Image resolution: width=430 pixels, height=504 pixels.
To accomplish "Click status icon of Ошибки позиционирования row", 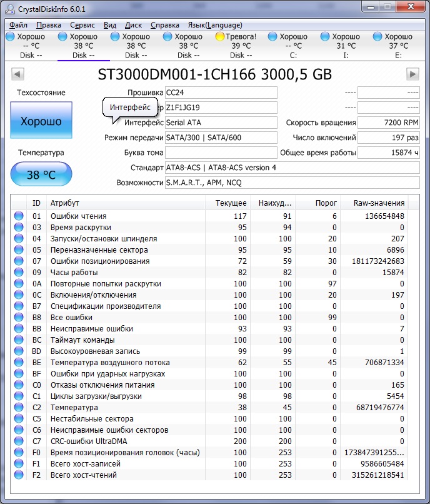I will (x=19, y=261).
